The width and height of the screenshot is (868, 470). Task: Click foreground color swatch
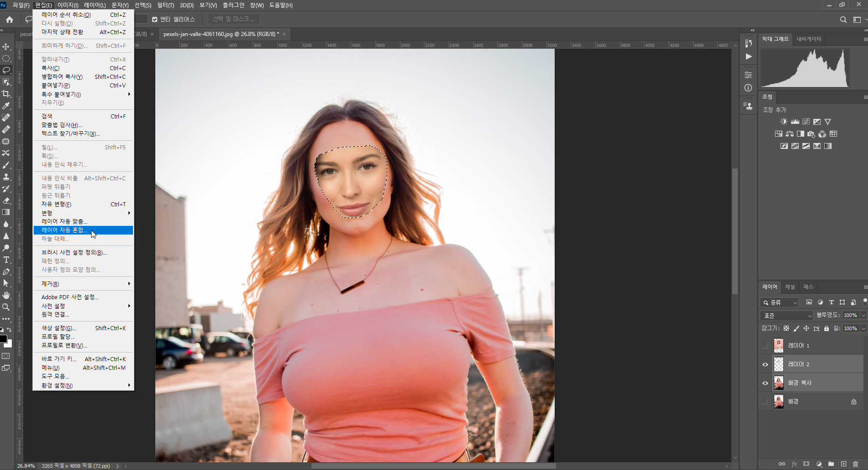(x=3, y=339)
